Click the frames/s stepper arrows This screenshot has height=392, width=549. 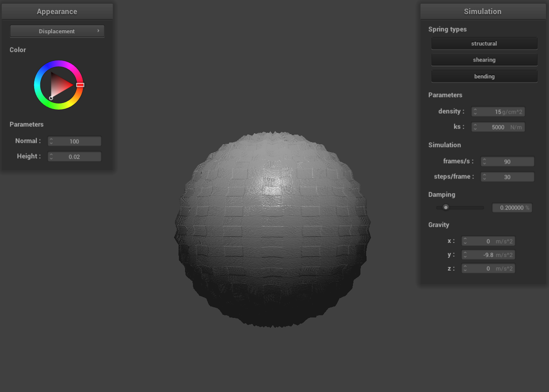[484, 162]
